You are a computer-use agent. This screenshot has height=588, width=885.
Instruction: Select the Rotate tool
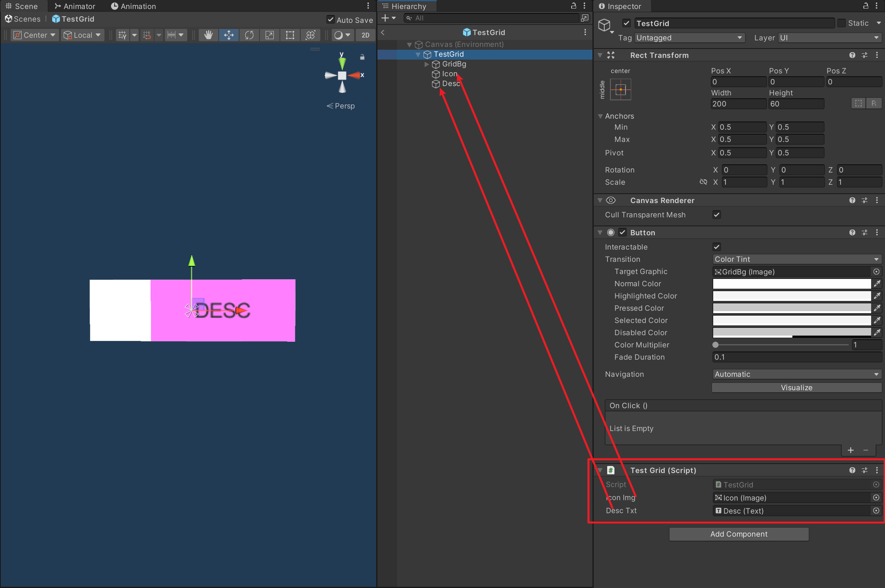click(249, 35)
